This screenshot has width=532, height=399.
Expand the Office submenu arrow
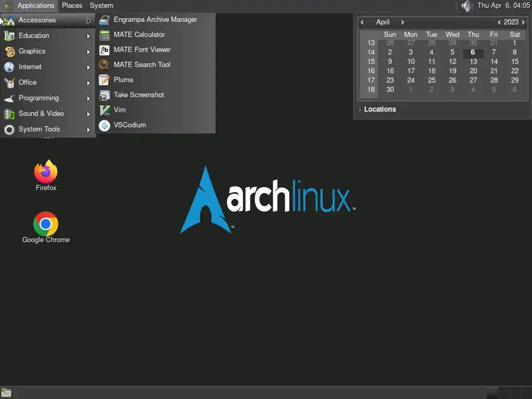tap(88, 83)
